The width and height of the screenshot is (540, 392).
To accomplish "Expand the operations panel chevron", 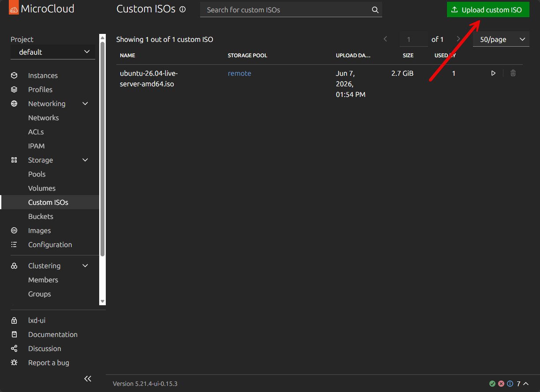I will 526,384.
